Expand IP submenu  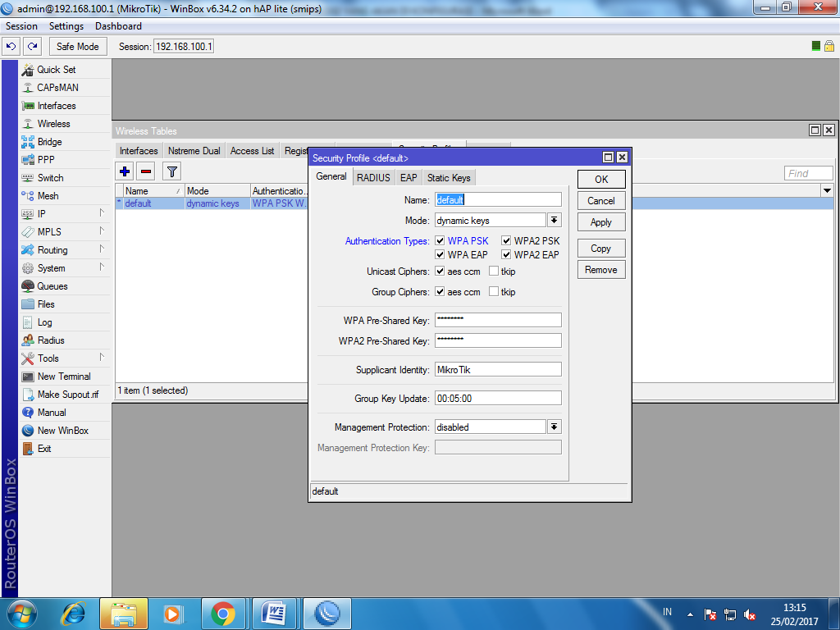[x=101, y=213]
